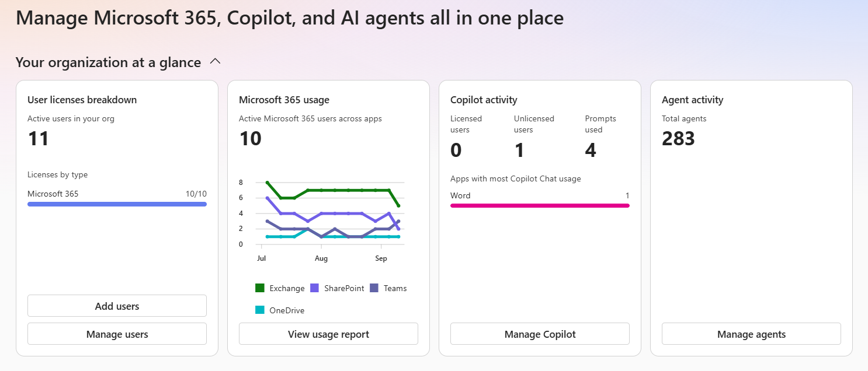Click the teal OneDrive legend swatch
868x371 pixels.
(260, 310)
